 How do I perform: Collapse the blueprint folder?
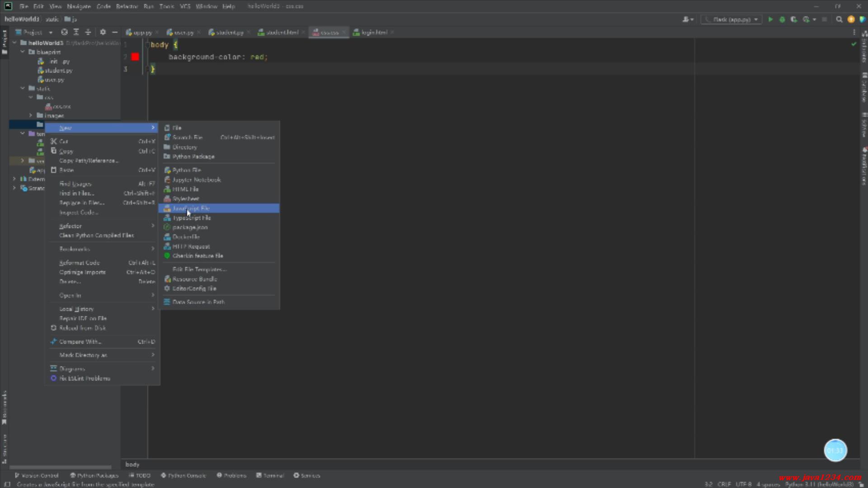23,52
